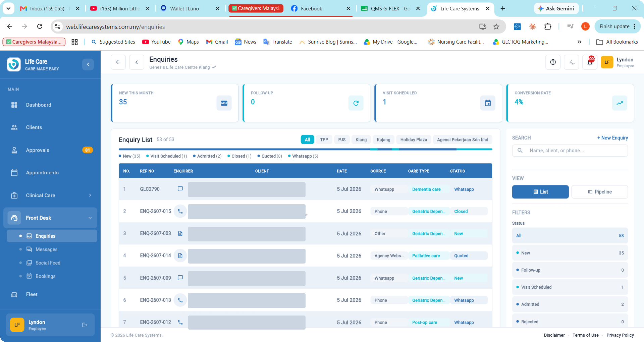Click the Dashboard sidebar icon
The image size is (644, 342).
click(14, 105)
